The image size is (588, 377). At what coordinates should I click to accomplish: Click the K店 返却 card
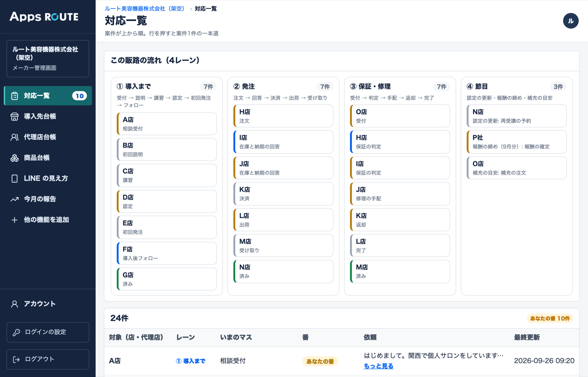400,220
